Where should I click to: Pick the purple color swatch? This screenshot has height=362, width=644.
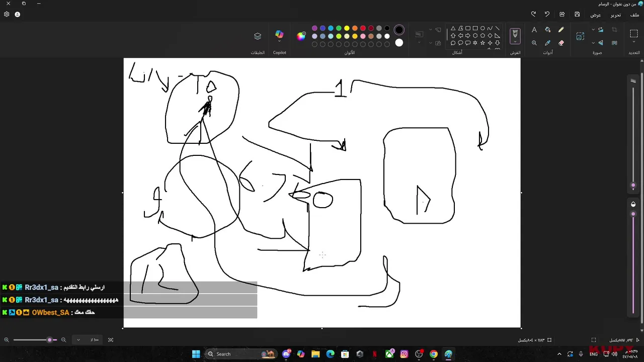coord(314,28)
